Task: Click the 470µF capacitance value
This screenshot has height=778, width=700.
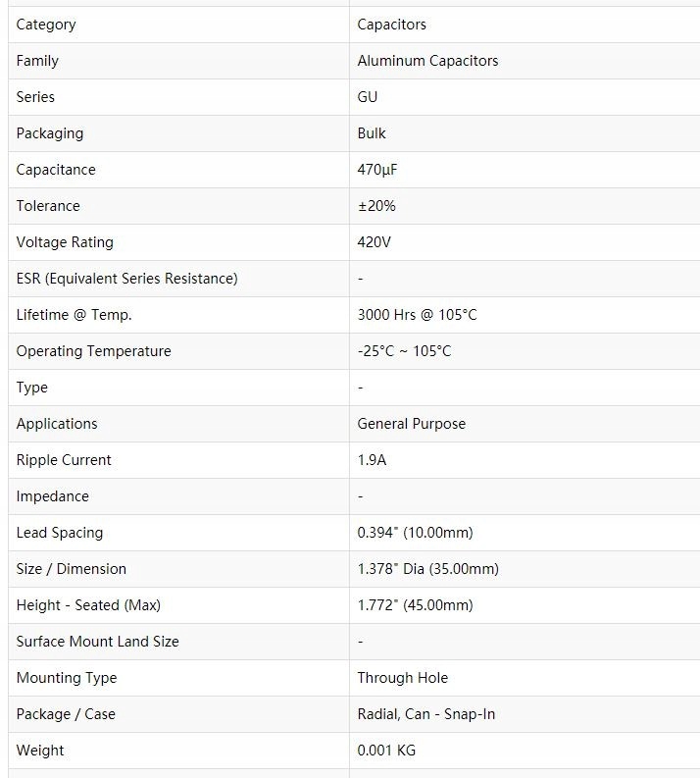Action: coord(377,170)
